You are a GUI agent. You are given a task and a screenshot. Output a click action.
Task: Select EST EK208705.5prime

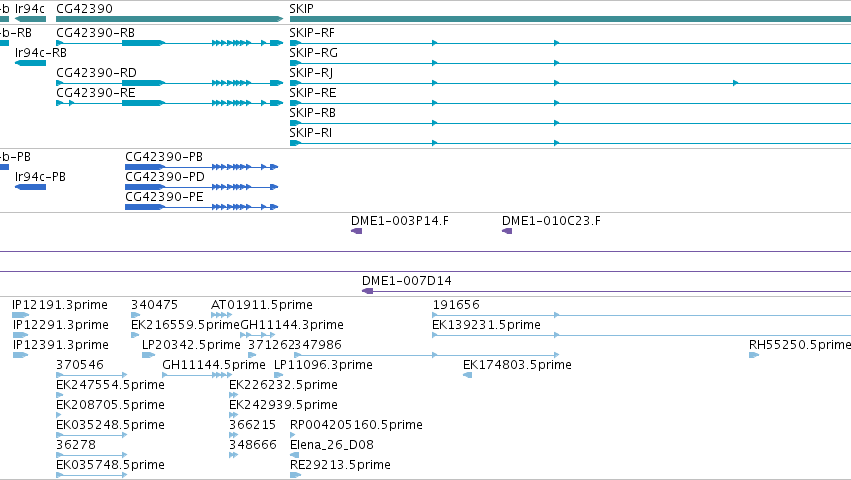[x=59, y=415]
